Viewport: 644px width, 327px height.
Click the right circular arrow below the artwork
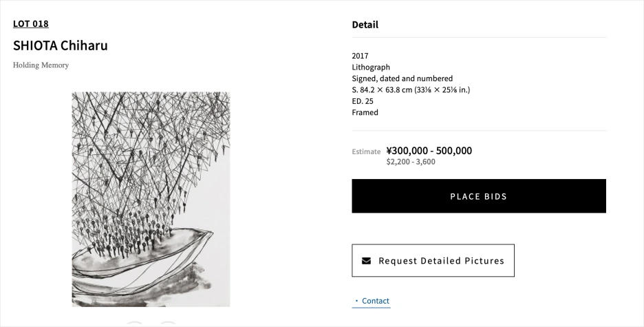[167, 324]
